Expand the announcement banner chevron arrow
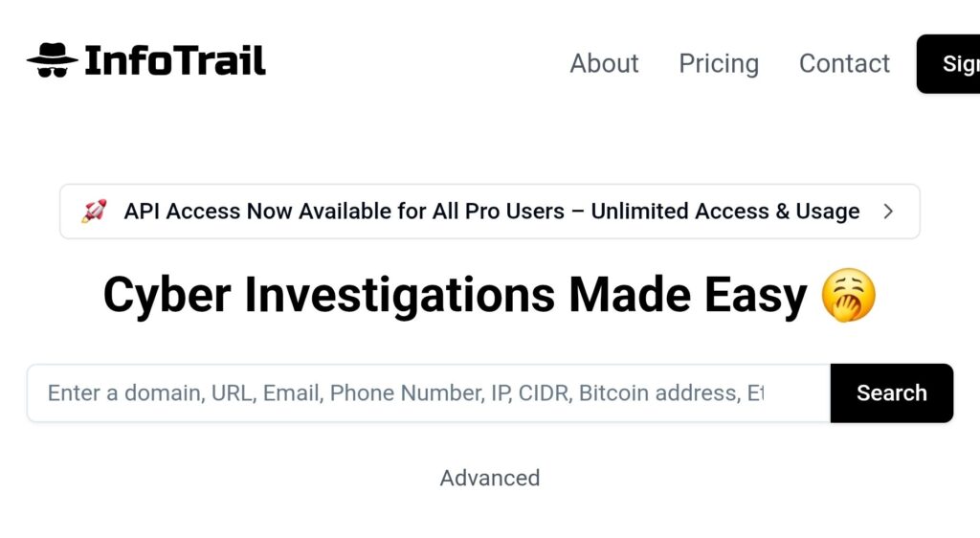 888,212
